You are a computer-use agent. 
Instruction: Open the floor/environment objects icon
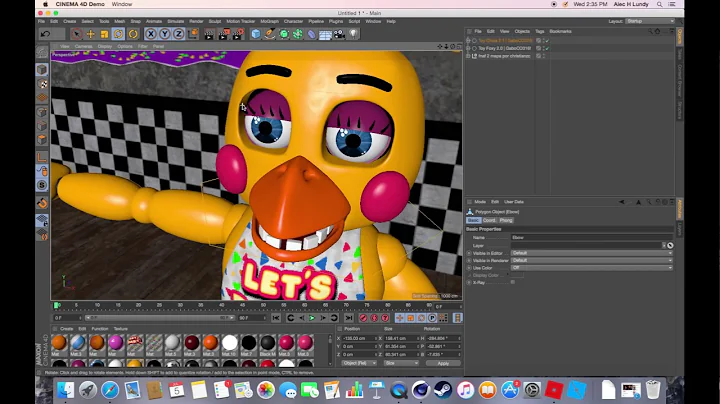pos(325,34)
